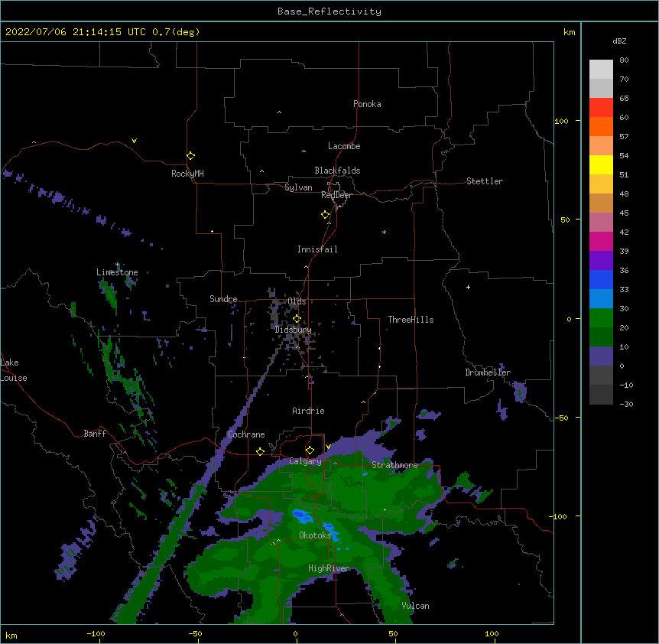Click the Limestone label
The height and width of the screenshot is (644, 659).
tap(117, 272)
